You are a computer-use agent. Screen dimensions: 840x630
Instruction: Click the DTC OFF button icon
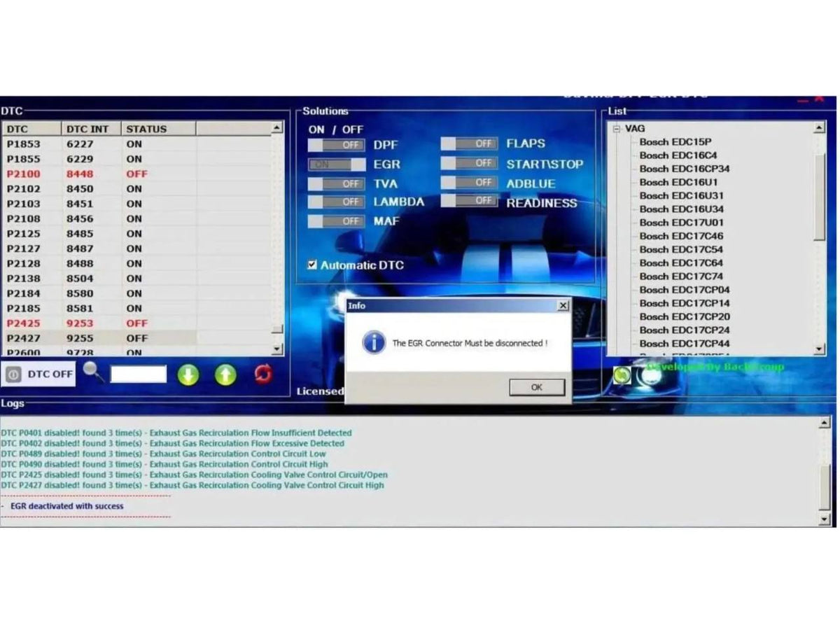12,374
